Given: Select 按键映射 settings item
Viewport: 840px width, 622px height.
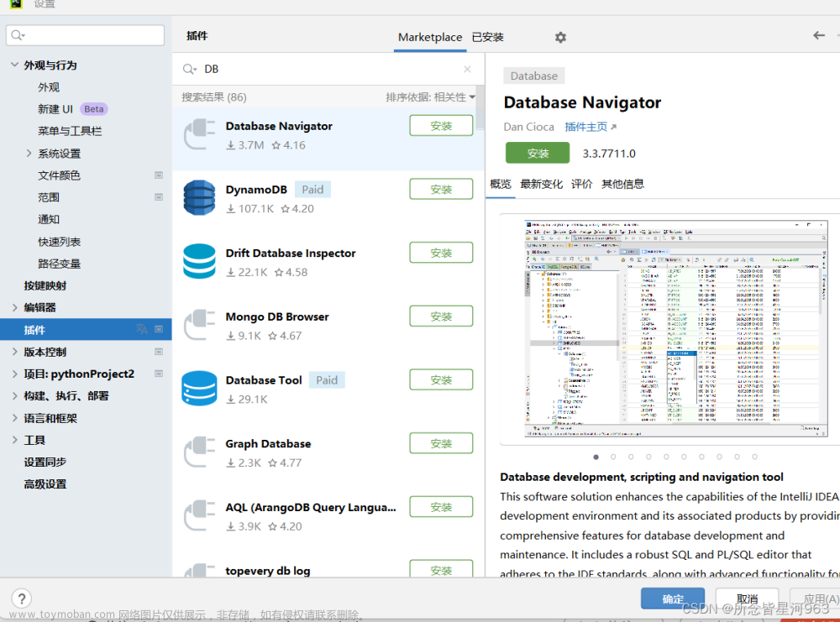Looking at the screenshot, I should coord(45,286).
